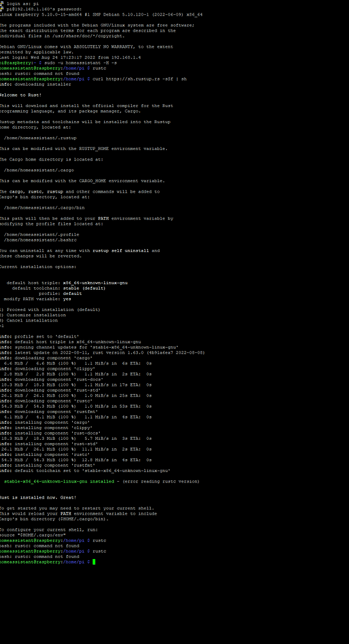Select the 'sudo -u homeassistant -H -s' command
Viewport: 349px width, 644px height.
tap(80, 63)
